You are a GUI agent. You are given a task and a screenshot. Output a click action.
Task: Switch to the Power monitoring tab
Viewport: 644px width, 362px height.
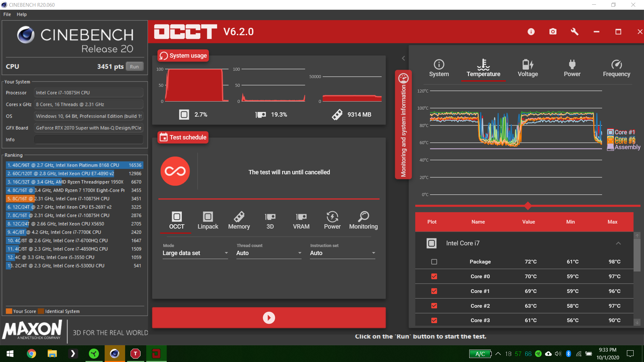pos(572,68)
